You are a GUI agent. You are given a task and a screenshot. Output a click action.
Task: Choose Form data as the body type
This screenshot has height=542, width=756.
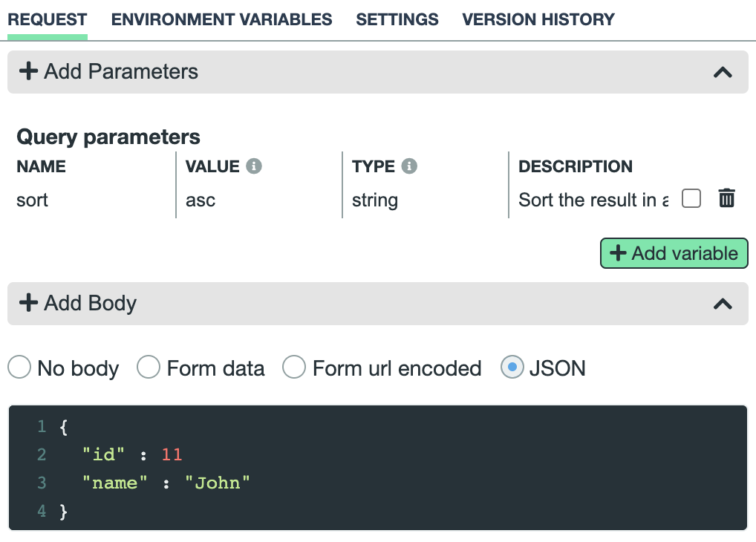pos(149,367)
